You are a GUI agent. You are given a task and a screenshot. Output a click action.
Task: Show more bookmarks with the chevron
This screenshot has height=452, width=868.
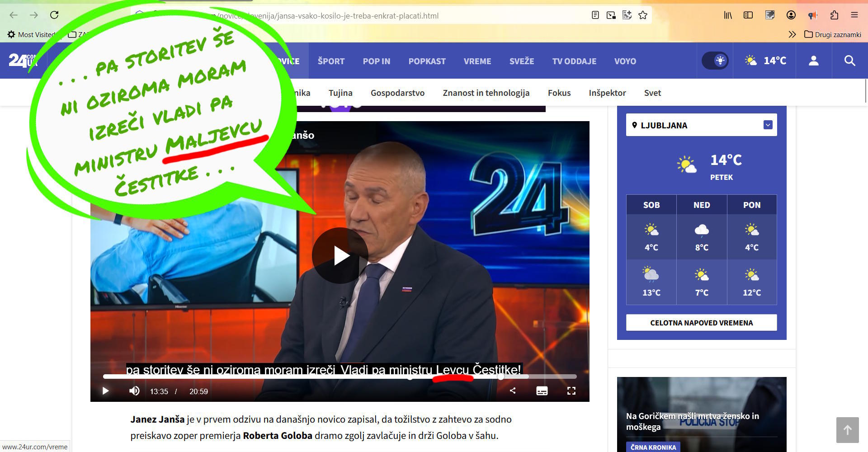[x=792, y=34]
